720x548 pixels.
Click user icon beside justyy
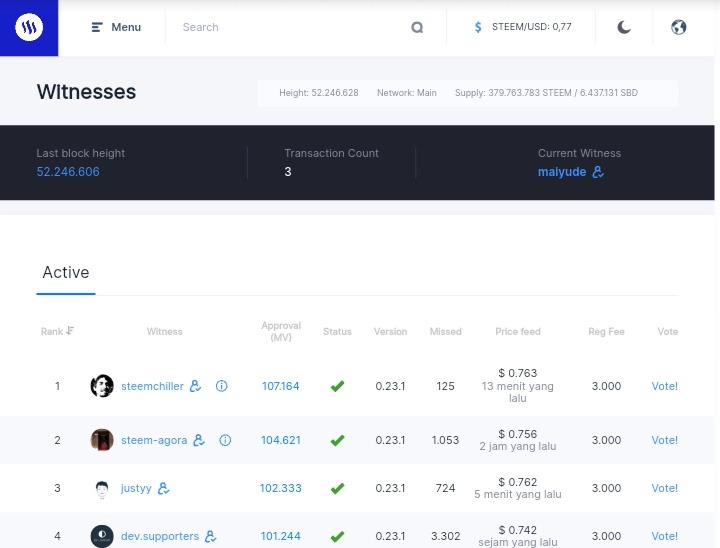click(163, 488)
